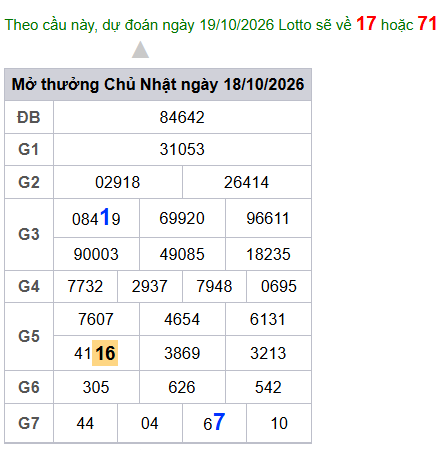Screen dimensions: 447x450
Task: Click the G4 value 7732
Action: point(85,286)
